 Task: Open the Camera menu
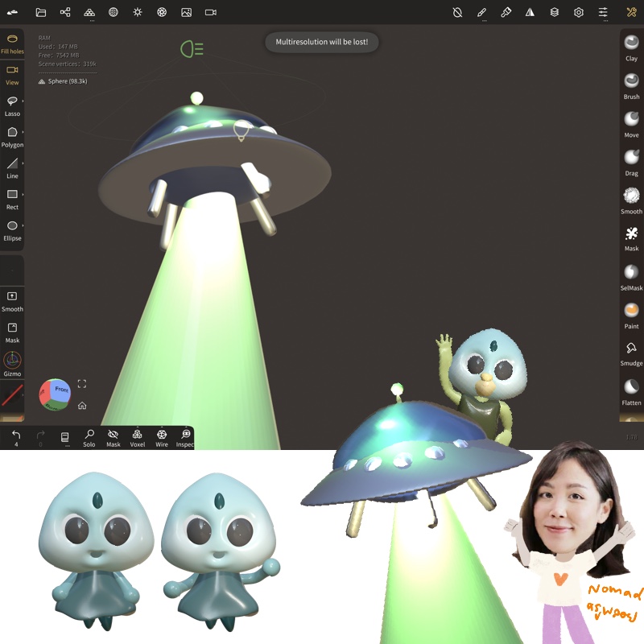(211, 12)
